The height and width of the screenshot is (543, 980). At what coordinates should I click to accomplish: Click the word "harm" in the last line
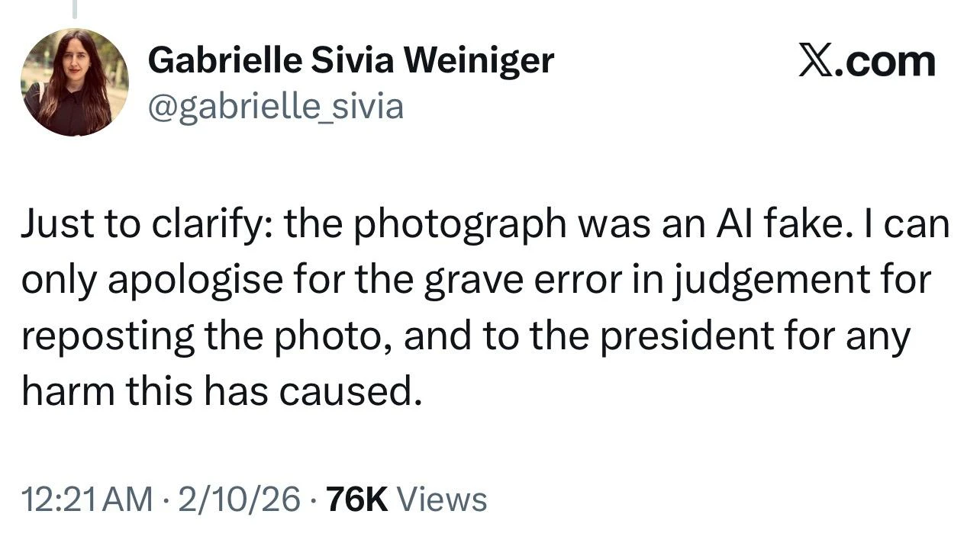[68, 391]
